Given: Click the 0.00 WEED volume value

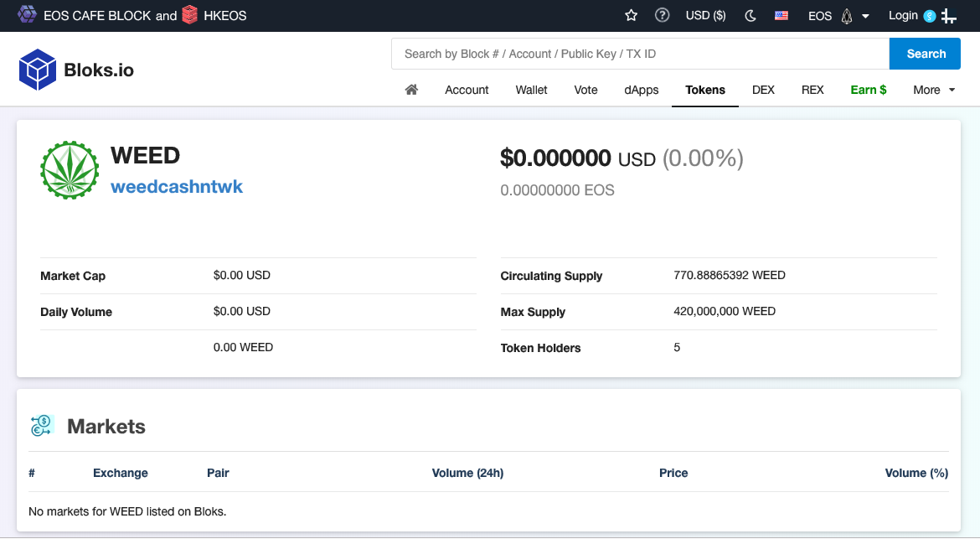Looking at the screenshot, I should point(243,348).
